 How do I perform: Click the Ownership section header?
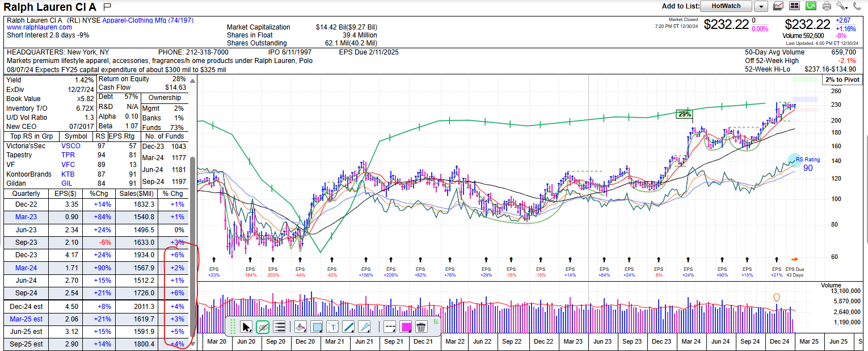click(164, 98)
